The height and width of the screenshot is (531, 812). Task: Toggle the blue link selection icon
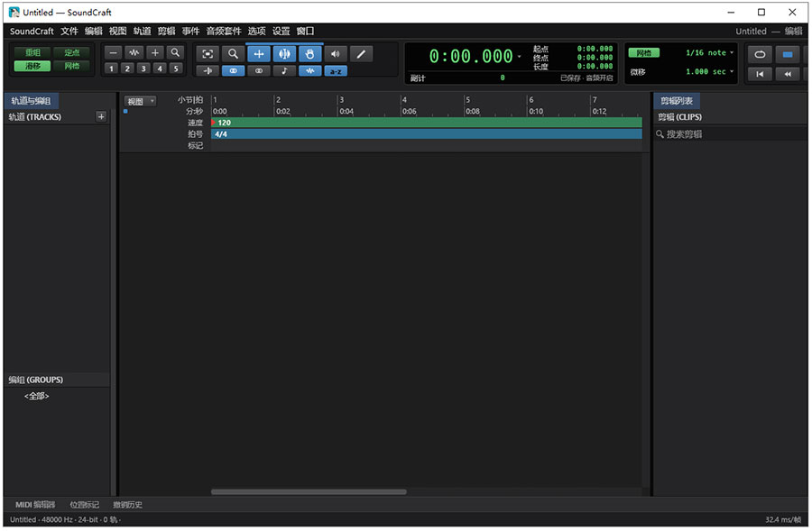[x=233, y=71]
